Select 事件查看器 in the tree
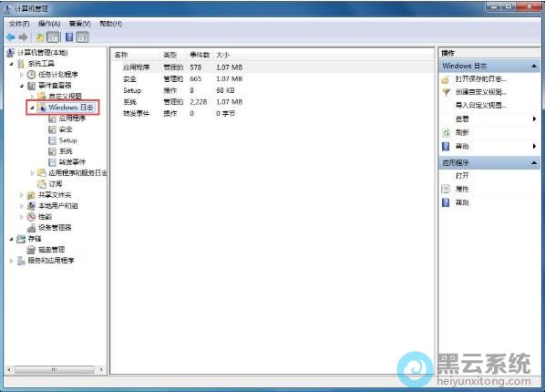545x392 pixels. point(55,85)
